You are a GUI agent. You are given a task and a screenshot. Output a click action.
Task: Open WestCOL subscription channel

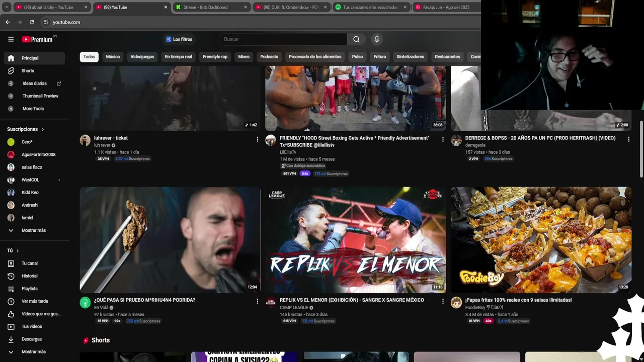click(34, 180)
